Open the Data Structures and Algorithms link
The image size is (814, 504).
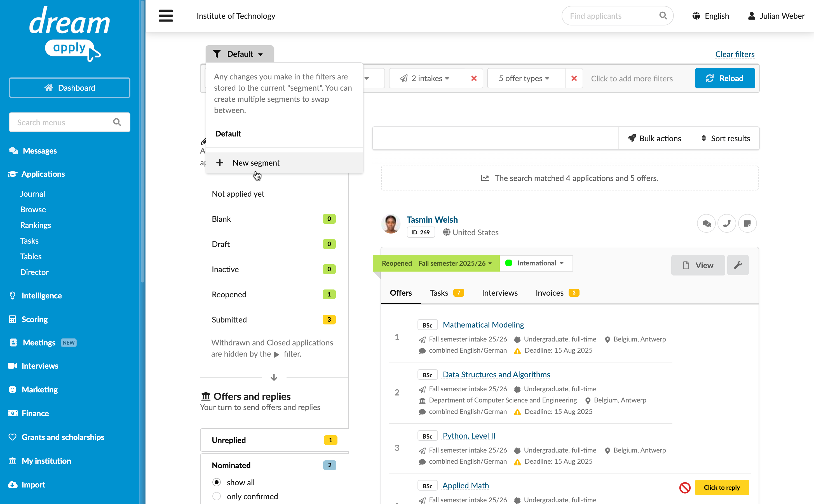pyautogui.click(x=496, y=374)
